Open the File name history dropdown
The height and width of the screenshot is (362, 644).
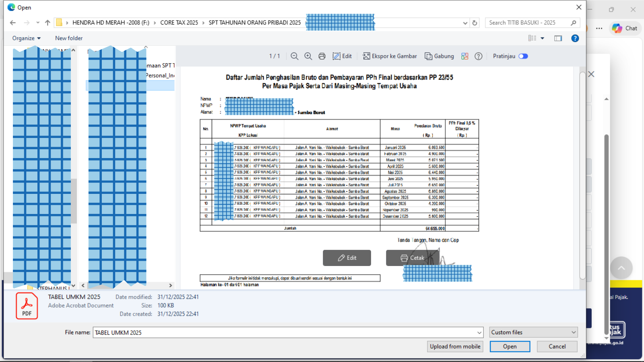click(x=479, y=333)
